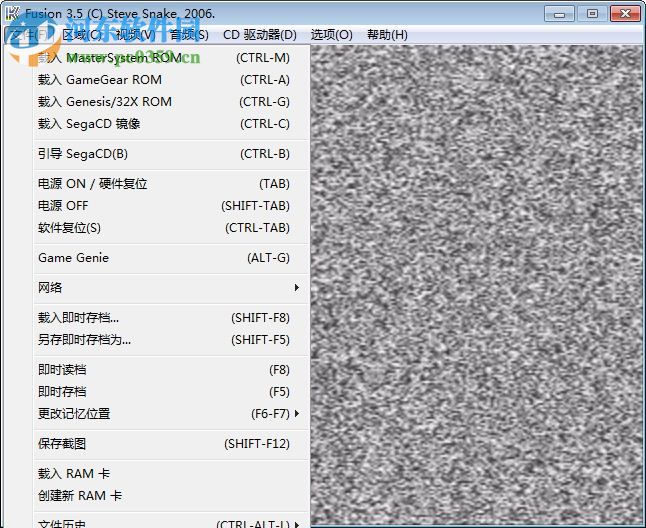
Task: Choose 载入即时存档... entry
Action: tap(171, 318)
